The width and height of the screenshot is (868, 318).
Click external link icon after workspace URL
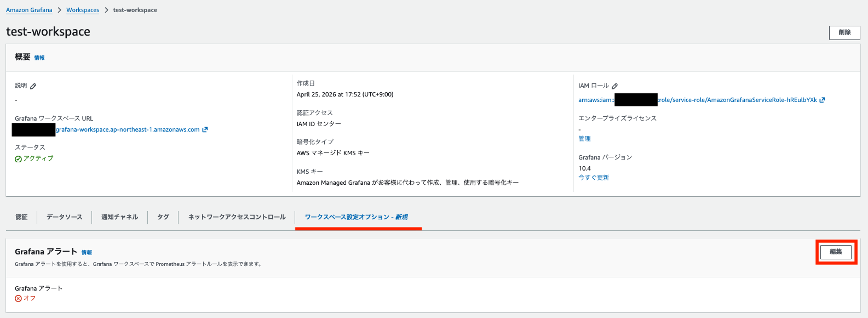pyautogui.click(x=205, y=130)
